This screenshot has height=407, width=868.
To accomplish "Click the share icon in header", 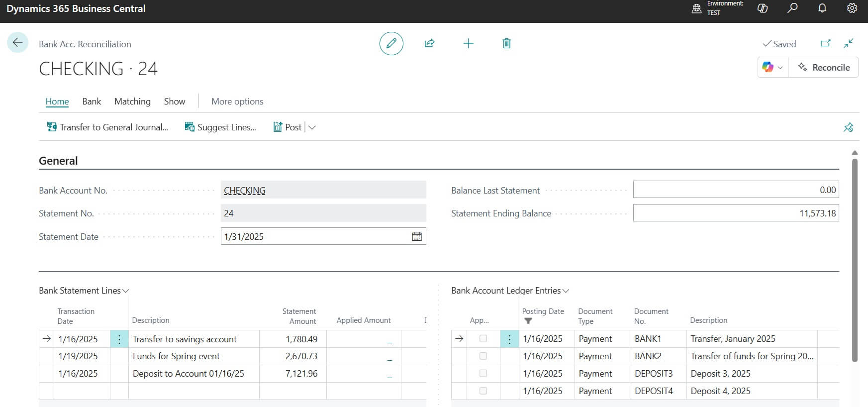I will pyautogui.click(x=429, y=44).
